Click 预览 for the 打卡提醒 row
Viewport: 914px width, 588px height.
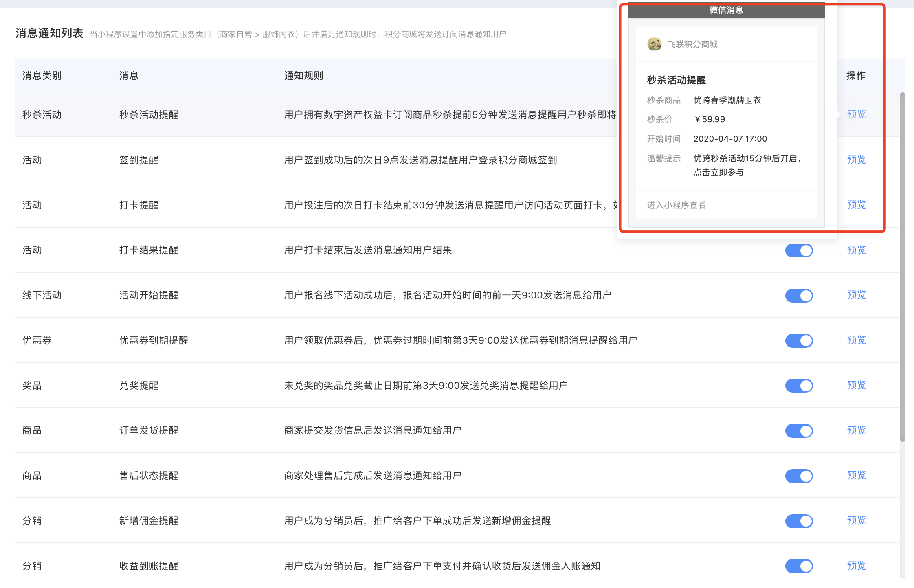pos(856,205)
